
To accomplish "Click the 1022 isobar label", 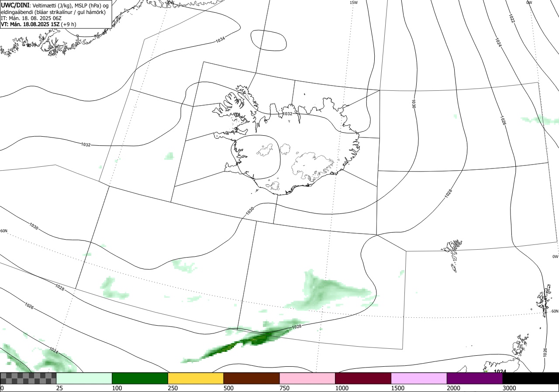I will (512, 18).
